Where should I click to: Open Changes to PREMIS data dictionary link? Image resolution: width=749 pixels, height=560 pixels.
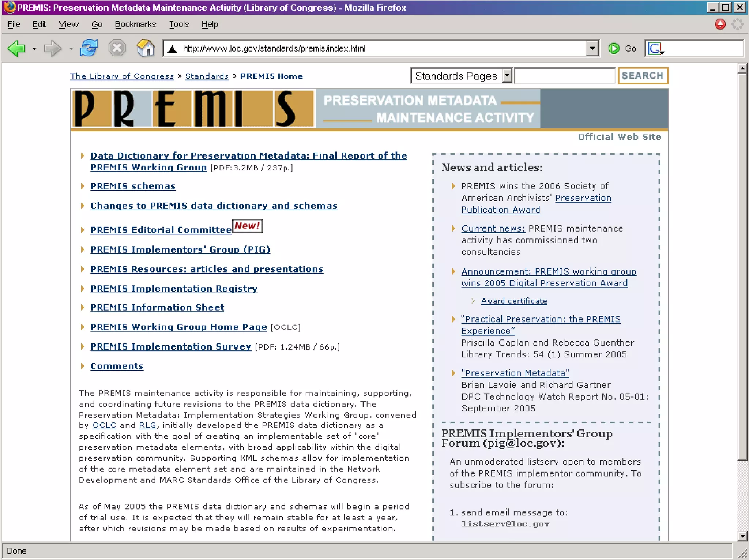click(x=214, y=206)
